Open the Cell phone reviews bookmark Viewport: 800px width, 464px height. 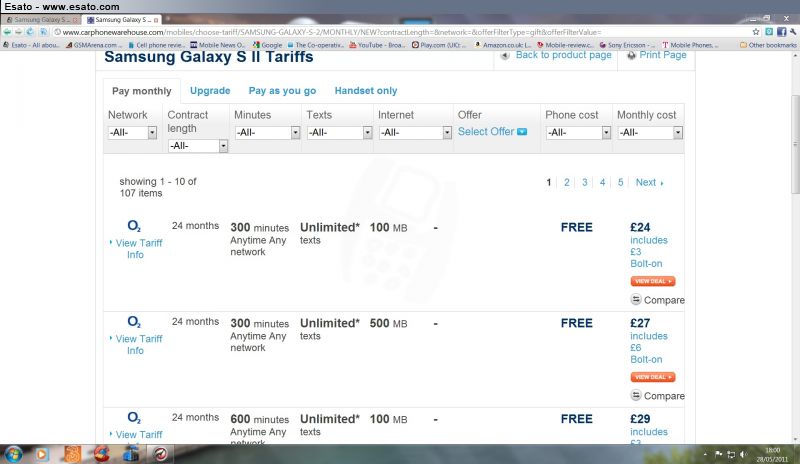click(x=156, y=45)
